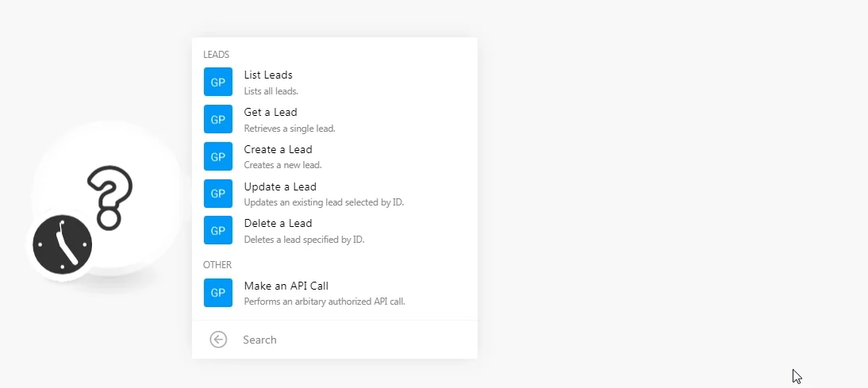Click the GP icon beside Update a Lead

pos(218,193)
